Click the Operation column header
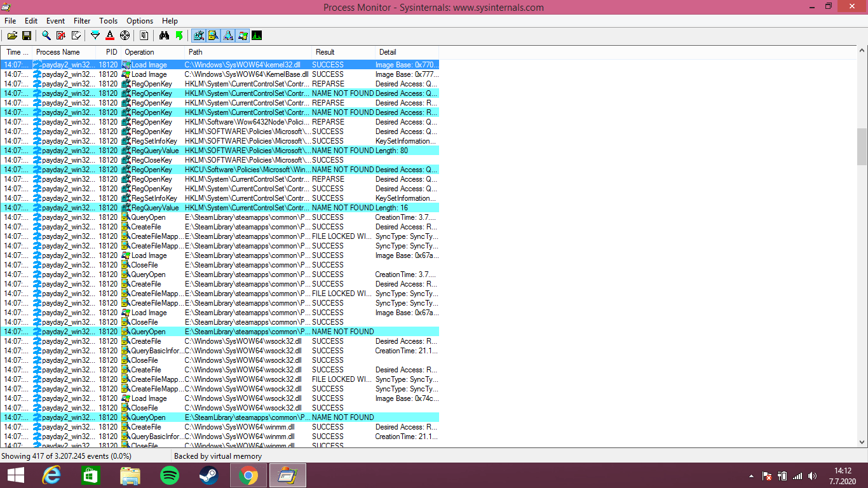Viewport: 868px width, 488px height. 153,52
